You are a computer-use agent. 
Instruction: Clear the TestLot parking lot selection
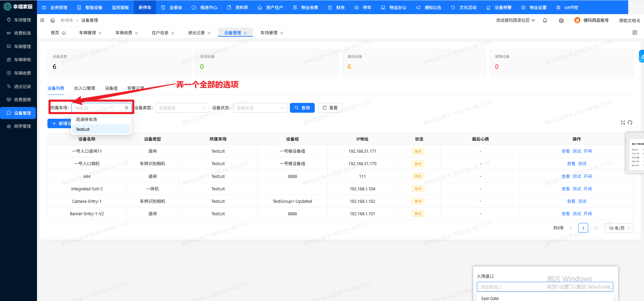[x=126, y=108]
